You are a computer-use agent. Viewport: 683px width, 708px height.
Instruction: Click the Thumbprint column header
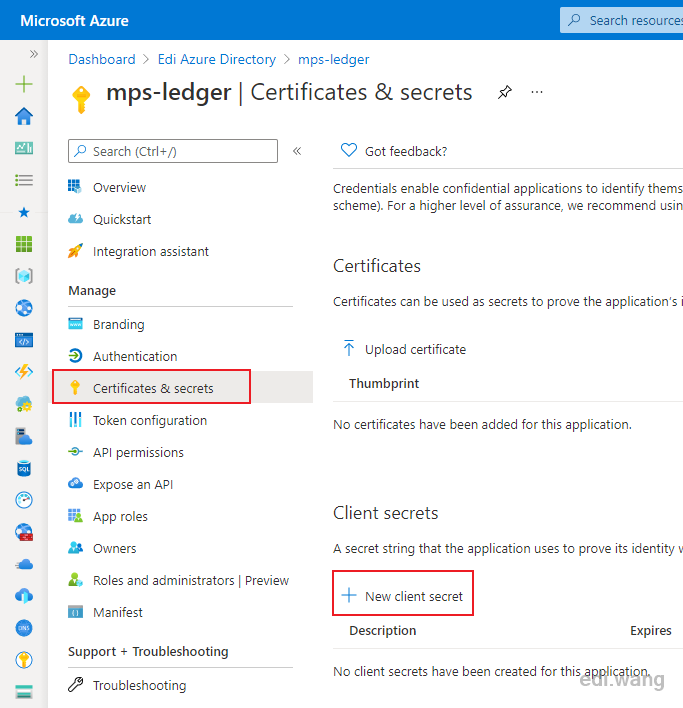(x=384, y=383)
